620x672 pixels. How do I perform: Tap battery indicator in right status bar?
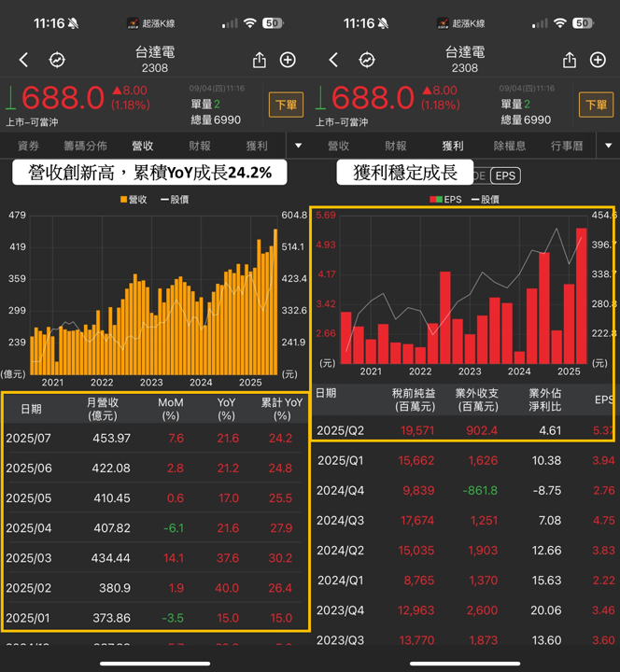(x=583, y=23)
